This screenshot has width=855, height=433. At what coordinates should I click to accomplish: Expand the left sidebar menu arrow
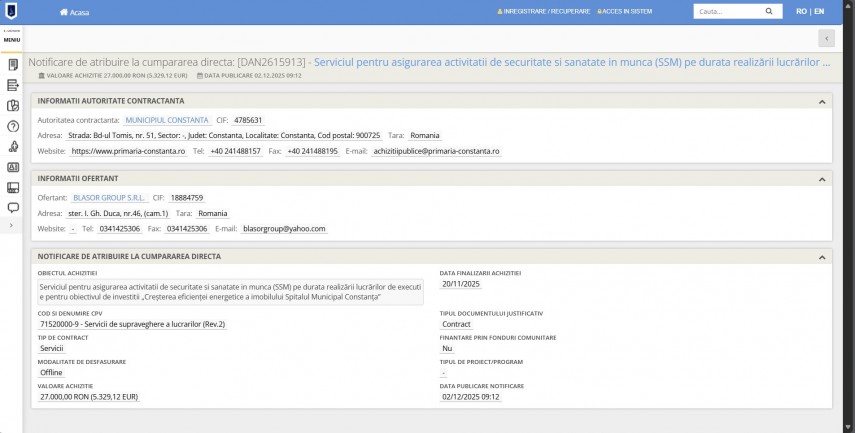coord(11,226)
